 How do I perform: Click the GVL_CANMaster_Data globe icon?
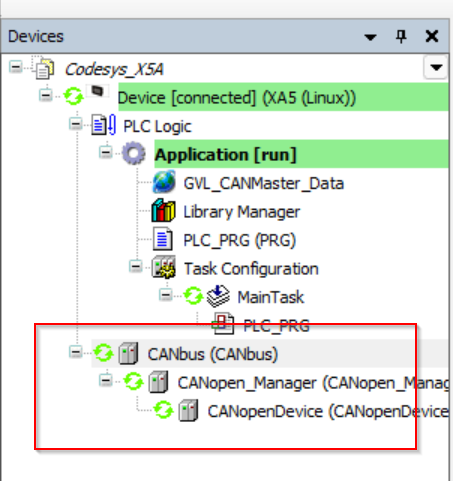coord(164,182)
